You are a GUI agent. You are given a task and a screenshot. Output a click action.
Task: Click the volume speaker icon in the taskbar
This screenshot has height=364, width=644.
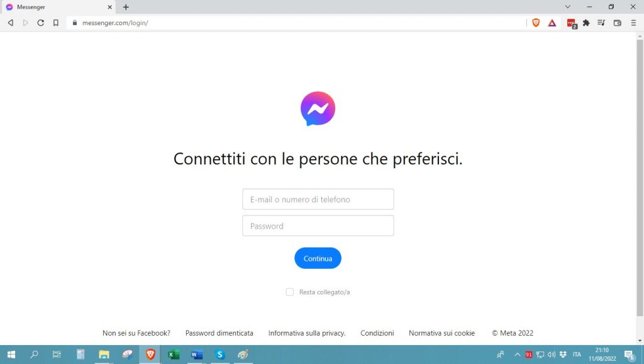pos(552,355)
